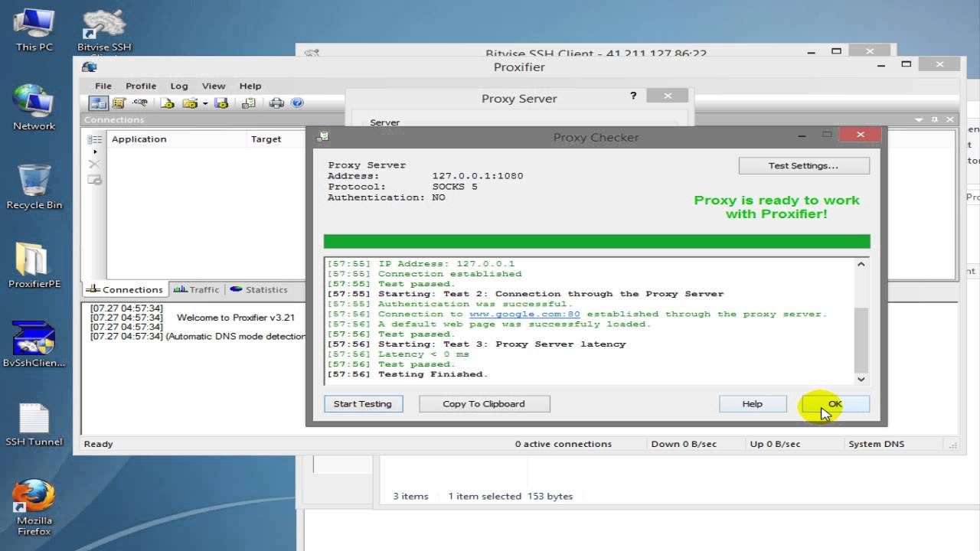Viewport: 980px width, 551px height.
Task: Open the File menu in Proxifier
Action: click(103, 86)
